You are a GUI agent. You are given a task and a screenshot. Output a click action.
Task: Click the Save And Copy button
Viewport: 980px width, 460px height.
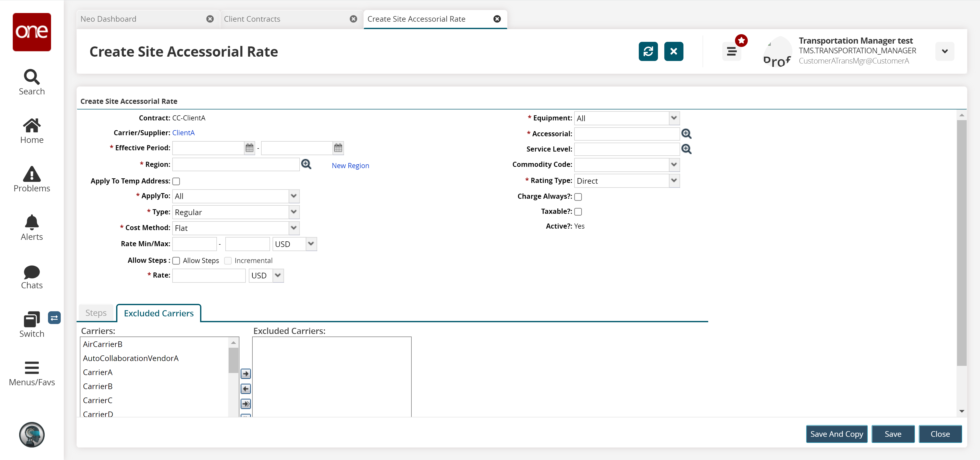click(836, 434)
